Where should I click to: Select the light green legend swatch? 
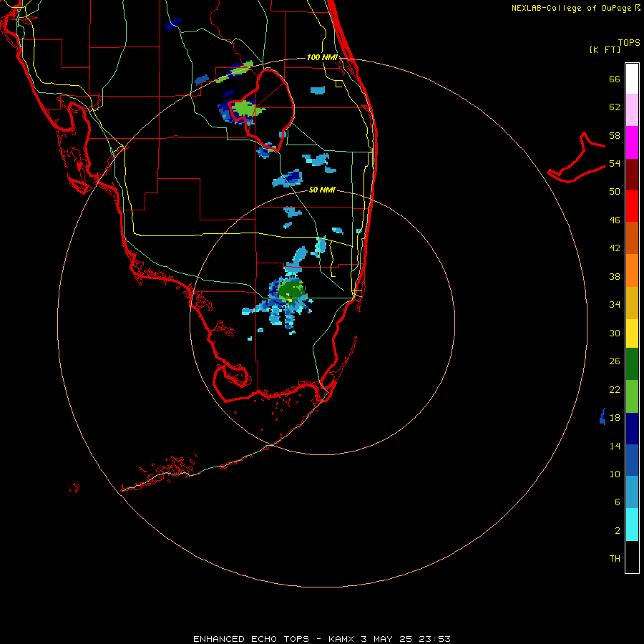(632, 396)
